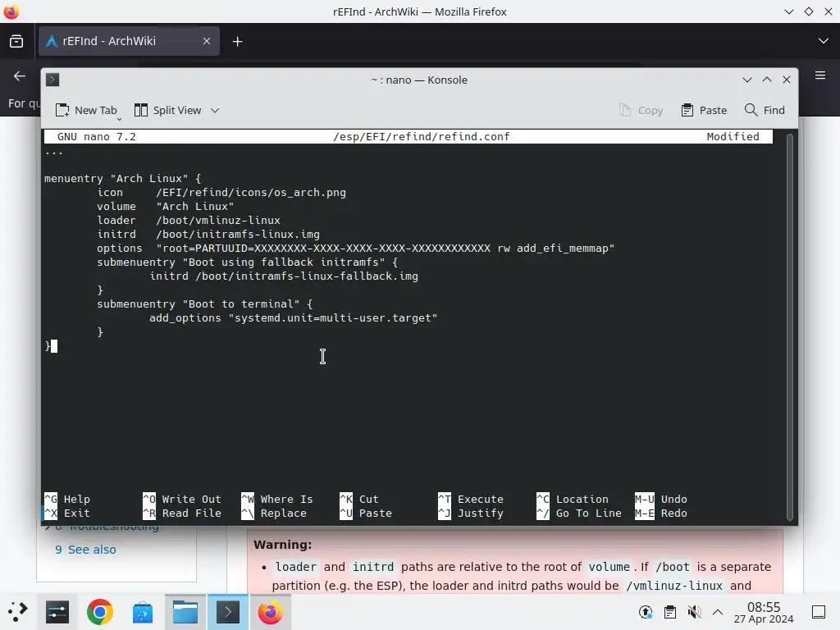
Task: Click the 'initramfs-linux-fallback.img' initrd line
Action: [284, 276]
